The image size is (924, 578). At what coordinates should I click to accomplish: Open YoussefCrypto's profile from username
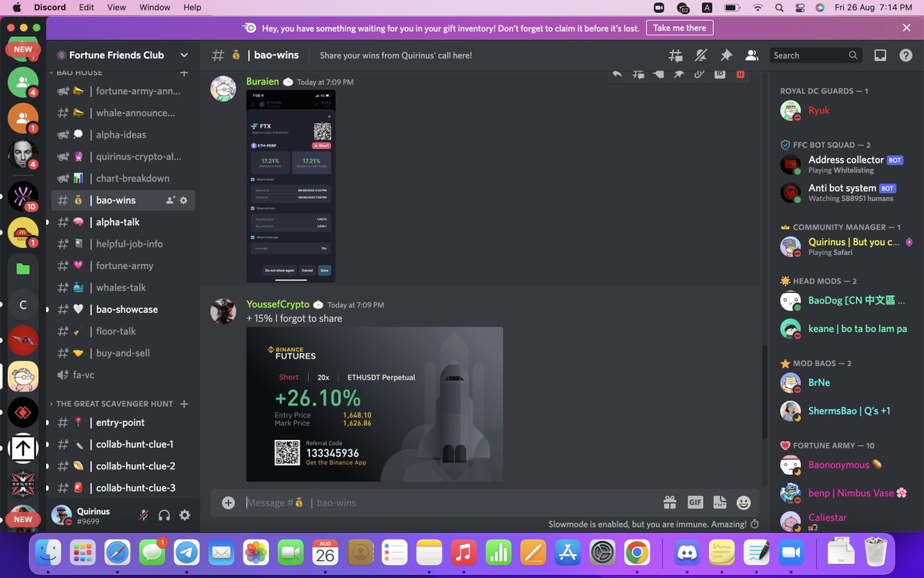pos(278,304)
